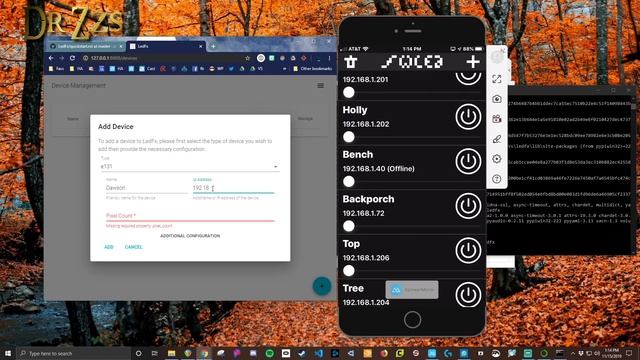Open the Chrome three-dot menu
The image size is (640, 360).
(x=329, y=58)
